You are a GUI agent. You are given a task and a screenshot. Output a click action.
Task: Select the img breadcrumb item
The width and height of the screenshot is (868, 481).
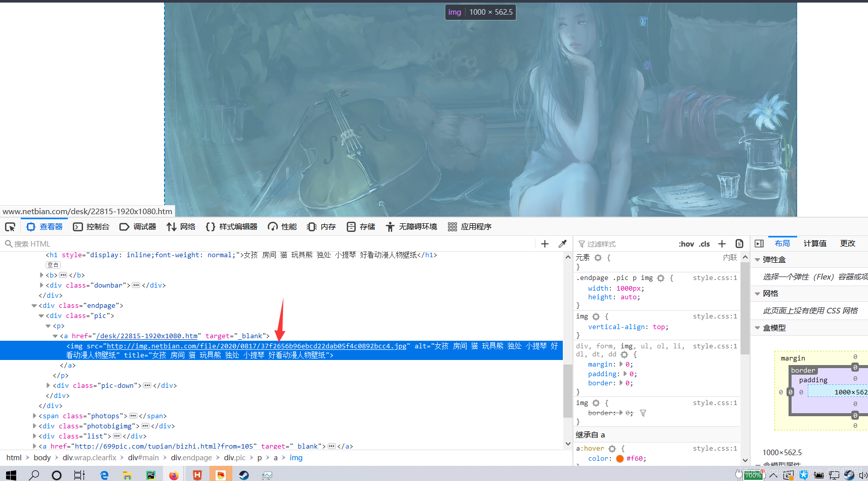[x=296, y=458]
